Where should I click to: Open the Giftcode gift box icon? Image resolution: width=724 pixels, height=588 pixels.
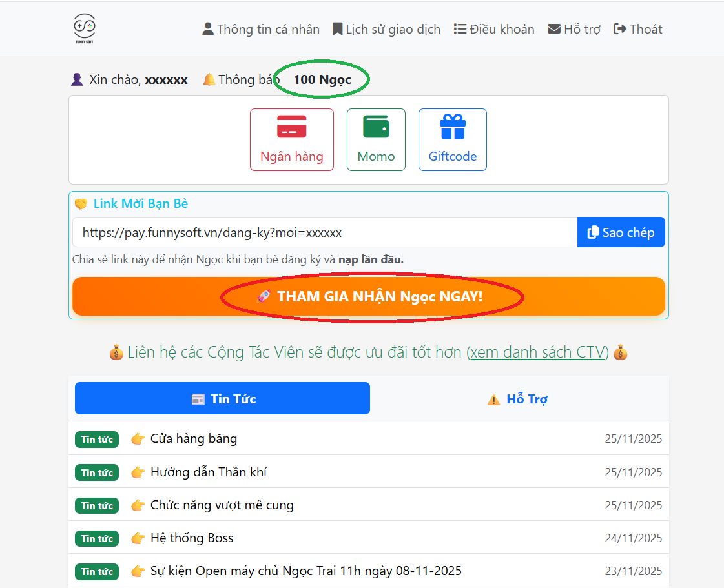(452, 127)
